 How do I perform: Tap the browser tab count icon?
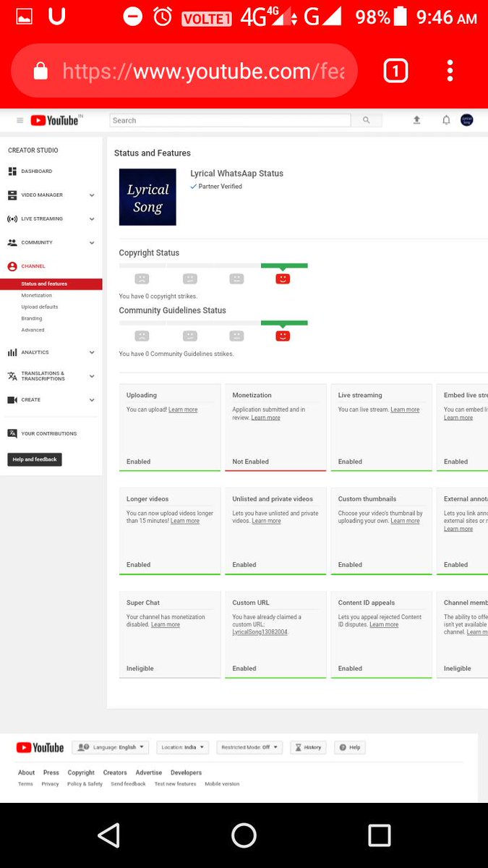point(395,71)
